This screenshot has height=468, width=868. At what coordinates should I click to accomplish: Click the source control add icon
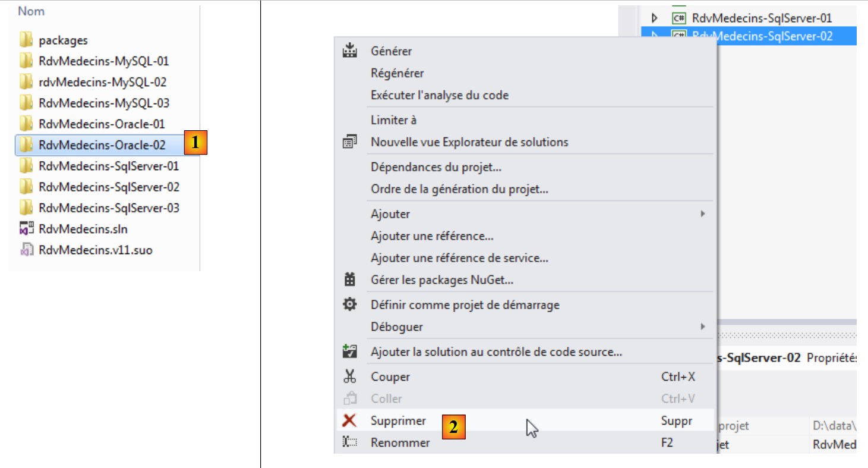click(x=350, y=351)
